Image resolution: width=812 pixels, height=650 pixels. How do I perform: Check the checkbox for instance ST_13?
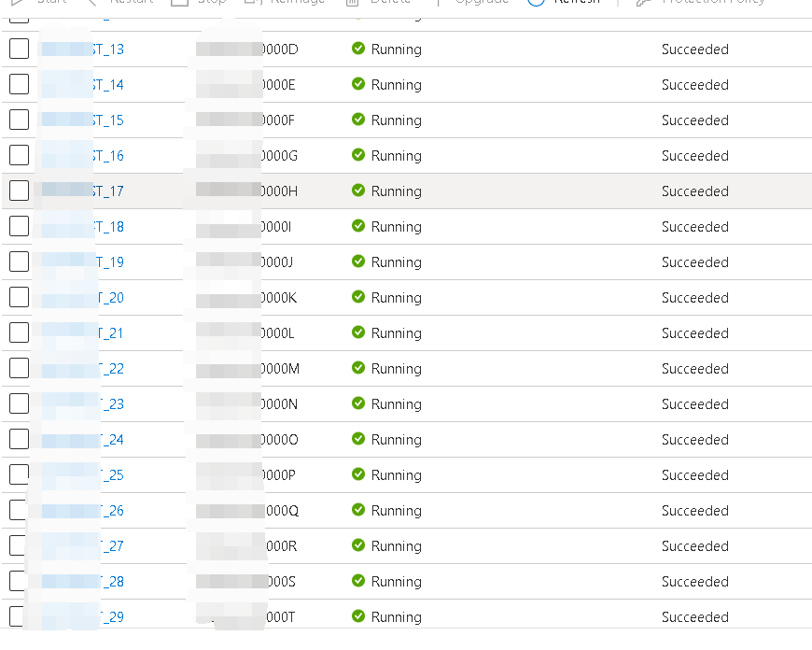point(19,49)
